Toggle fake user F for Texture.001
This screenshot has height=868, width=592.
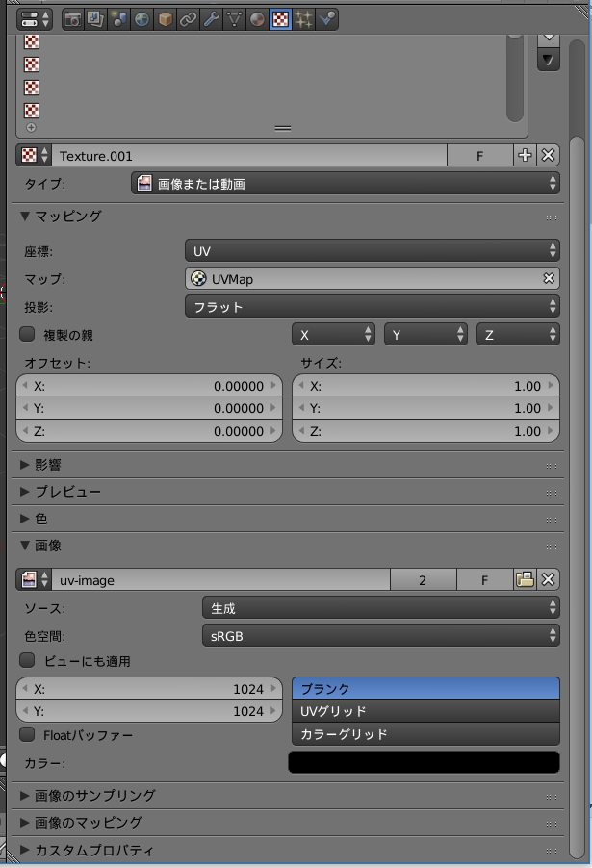tap(479, 156)
